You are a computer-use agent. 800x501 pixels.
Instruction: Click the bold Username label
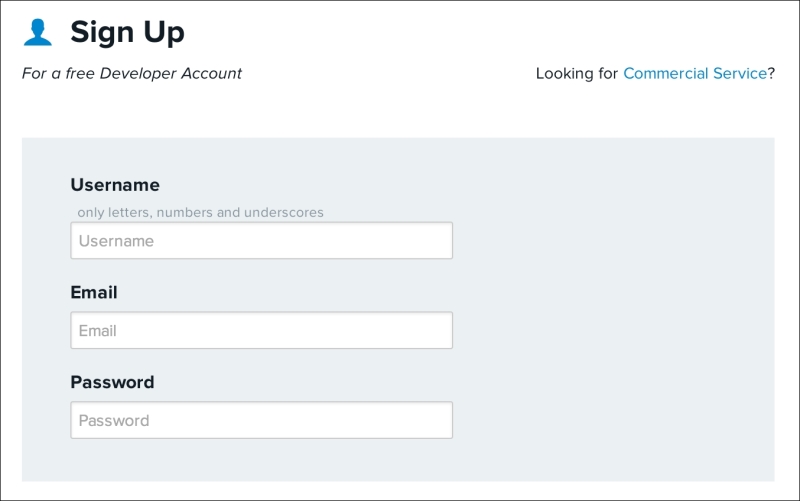pyautogui.click(x=115, y=185)
